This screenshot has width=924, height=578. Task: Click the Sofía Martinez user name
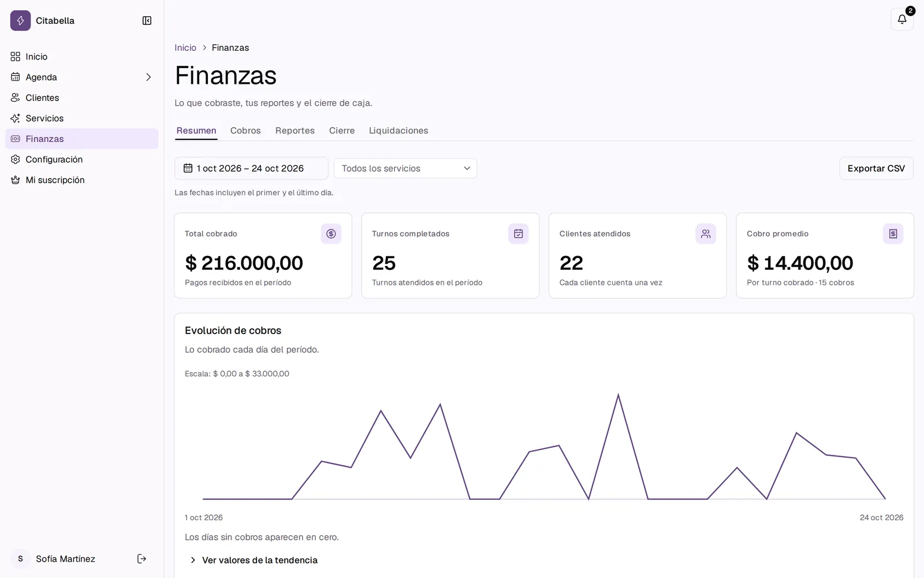[65, 559]
